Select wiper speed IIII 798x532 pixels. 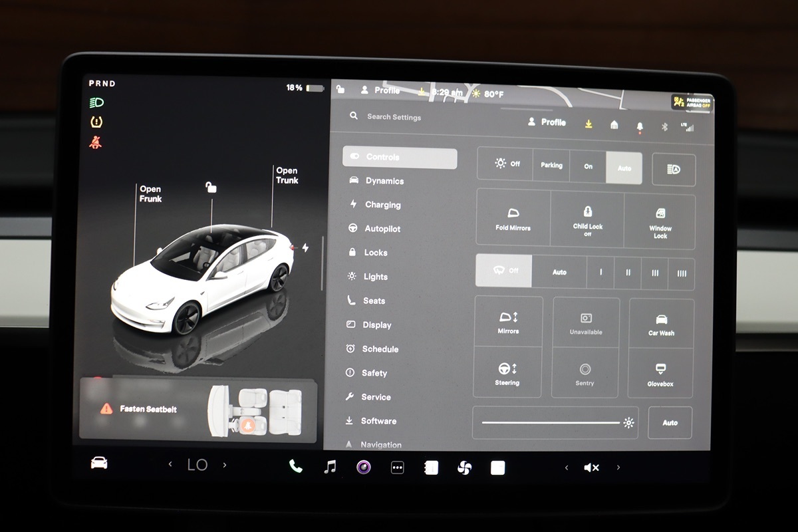click(682, 274)
